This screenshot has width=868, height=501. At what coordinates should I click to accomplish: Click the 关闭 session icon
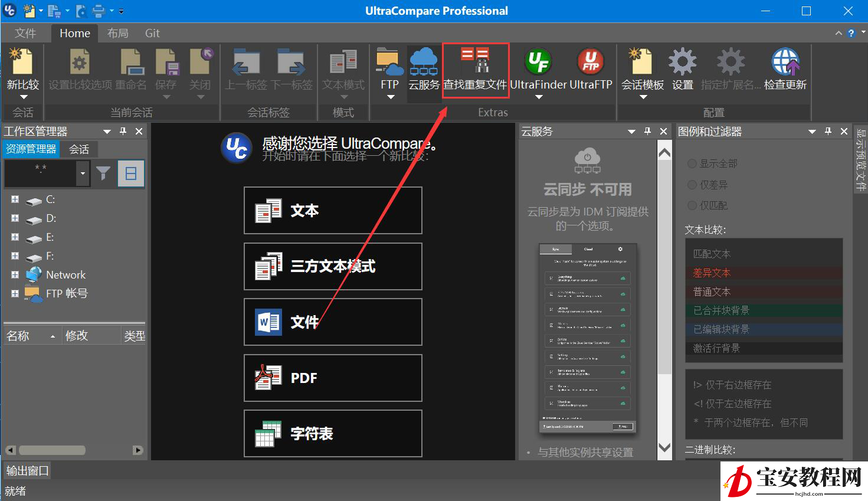click(x=200, y=69)
